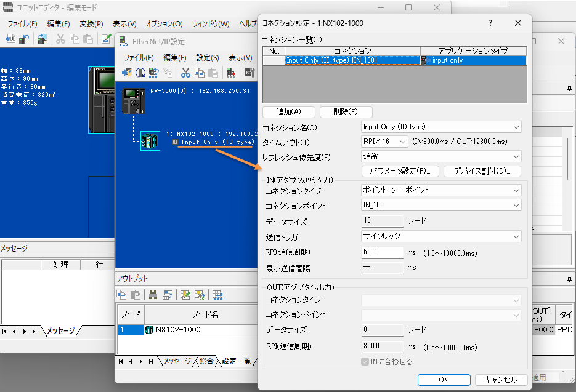Open the コネクション名 dropdown
The width and height of the screenshot is (576, 392).
coord(441,127)
